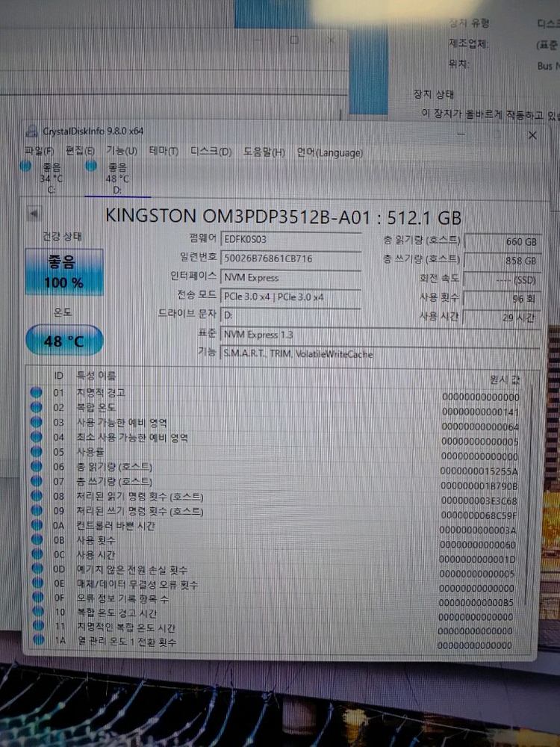Screen dimensions: 560x747
Task: Open the 편집(E) menu
Action: pos(80,151)
